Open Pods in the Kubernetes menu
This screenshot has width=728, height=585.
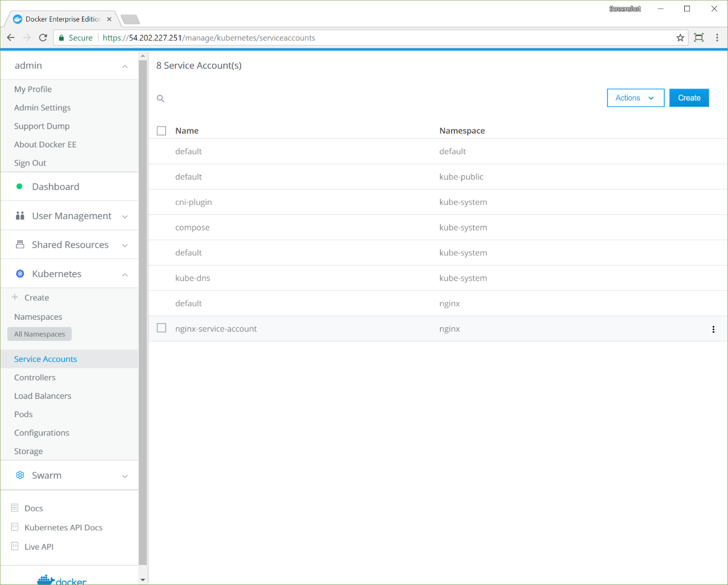point(23,414)
